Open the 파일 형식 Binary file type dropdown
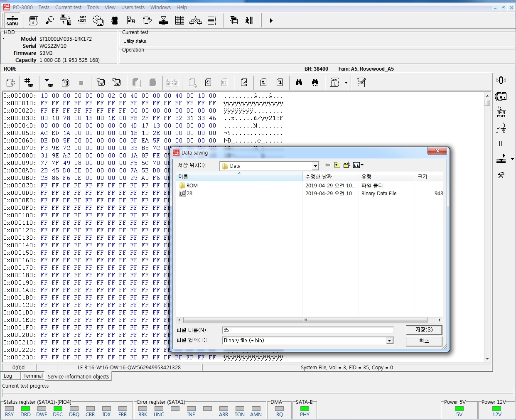 (x=389, y=341)
